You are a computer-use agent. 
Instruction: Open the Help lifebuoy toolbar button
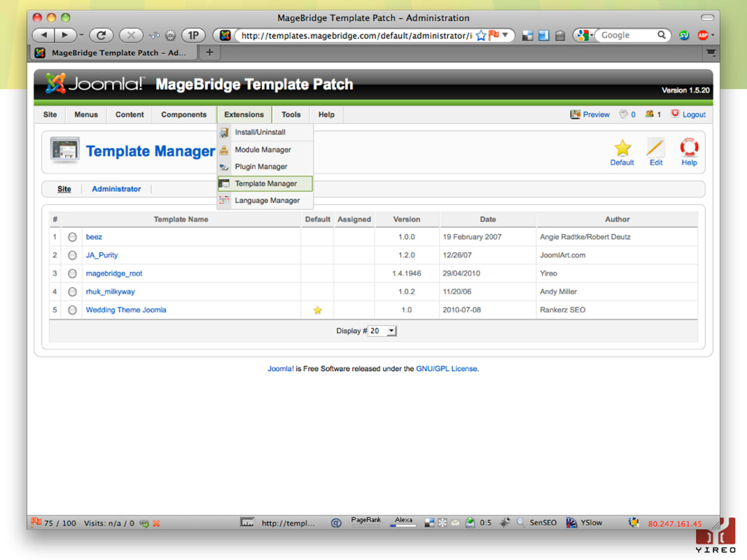pos(689,153)
